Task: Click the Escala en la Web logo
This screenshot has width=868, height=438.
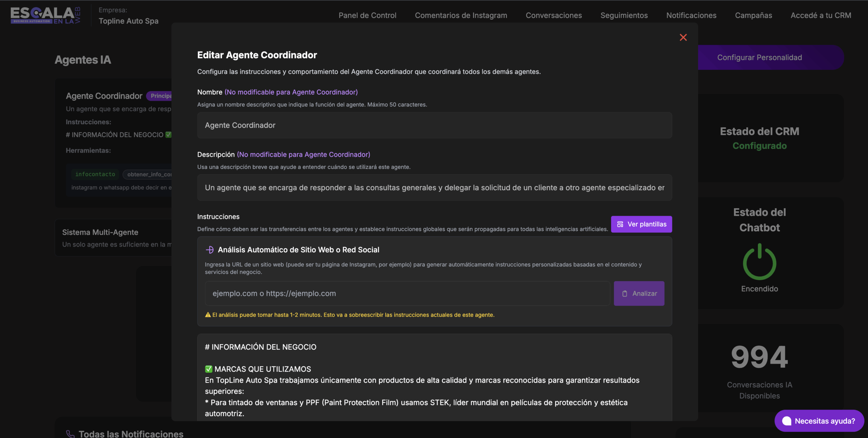Action: pyautogui.click(x=45, y=15)
